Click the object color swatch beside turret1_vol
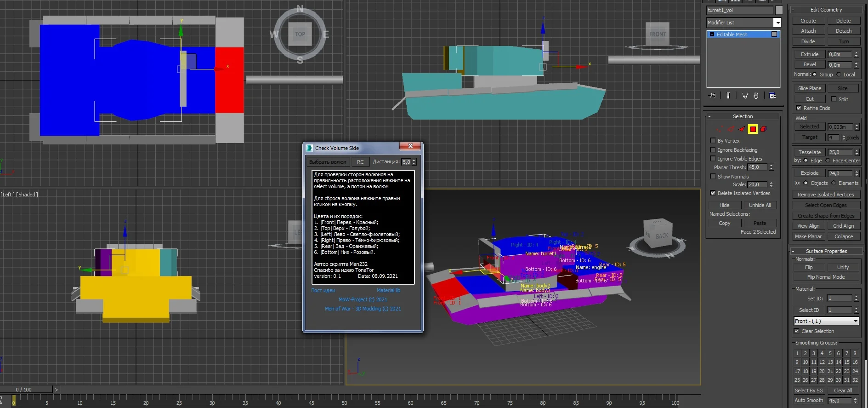 pyautogui.click(x=779, y=10)
